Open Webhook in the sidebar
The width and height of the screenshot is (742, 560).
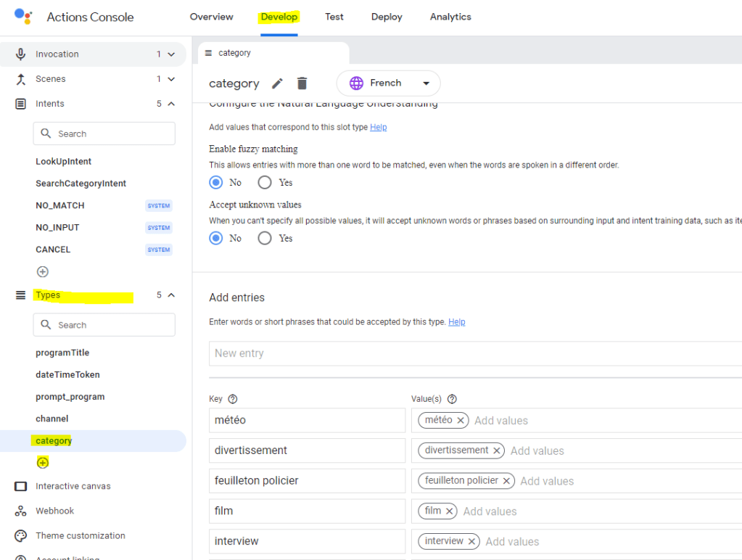point(54,511)
